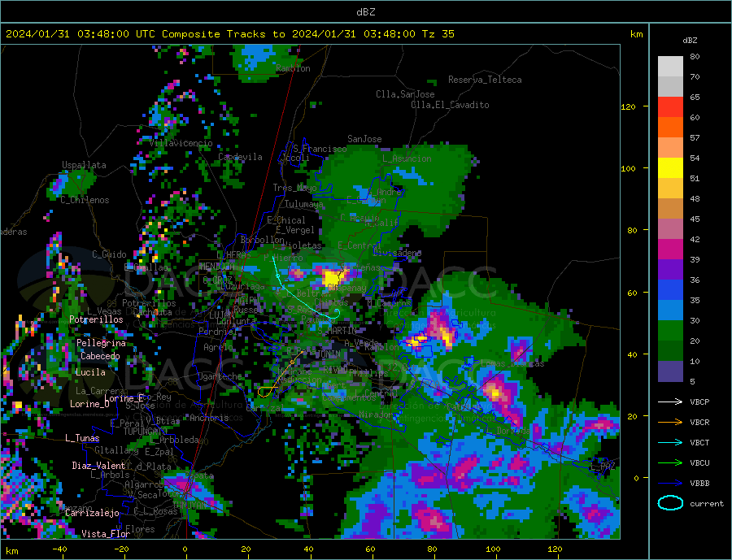Click the 'VBCU' legend label
Screen dimensions: 732x560
click(x=699, y=463)
